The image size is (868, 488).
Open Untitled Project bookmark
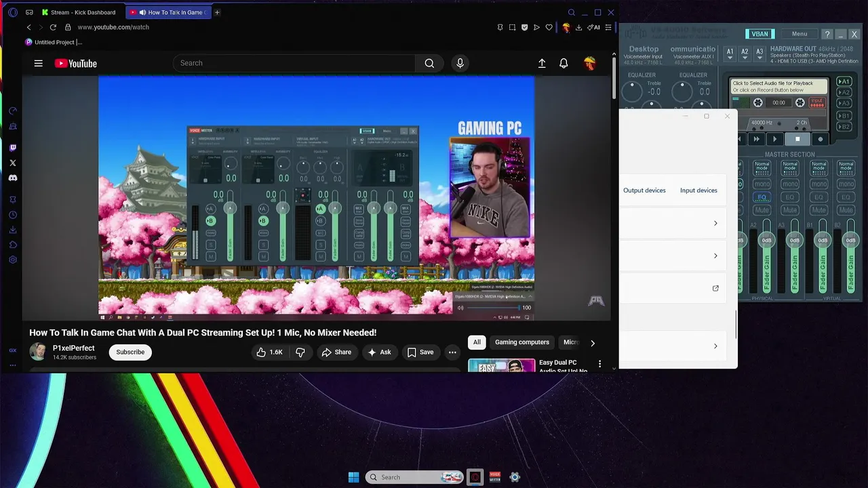[54, 42]
